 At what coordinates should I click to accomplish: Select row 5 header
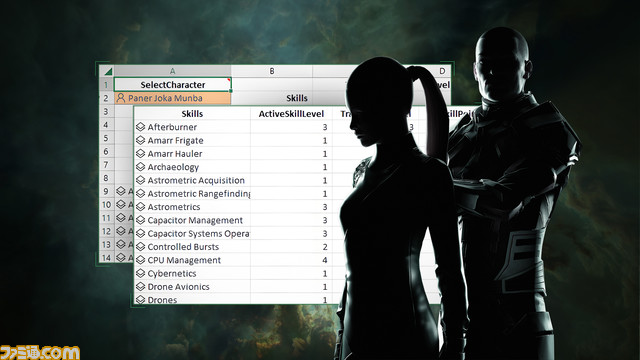(x=106, y=138)
